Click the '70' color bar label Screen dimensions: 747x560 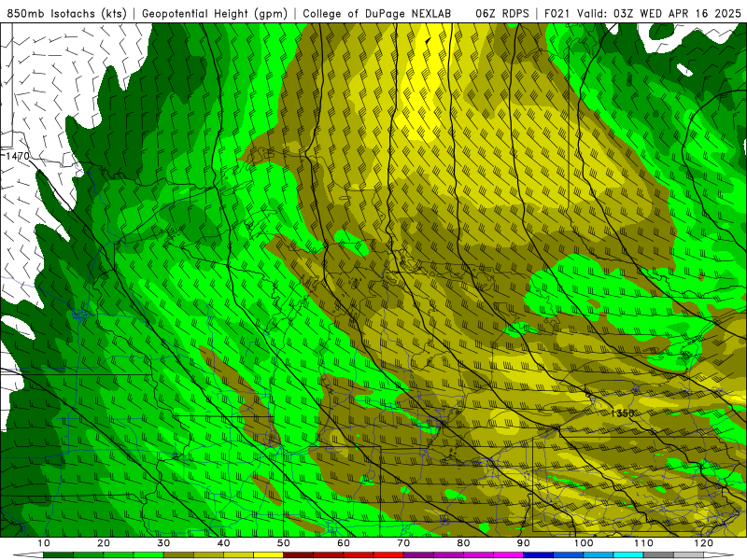403,543
